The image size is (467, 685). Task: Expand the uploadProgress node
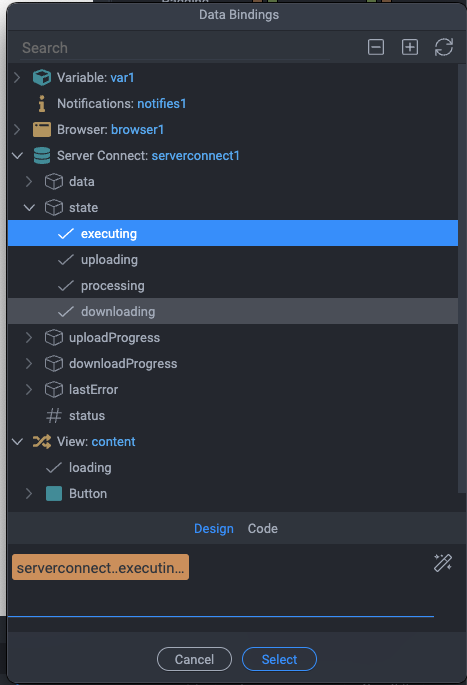29,338
